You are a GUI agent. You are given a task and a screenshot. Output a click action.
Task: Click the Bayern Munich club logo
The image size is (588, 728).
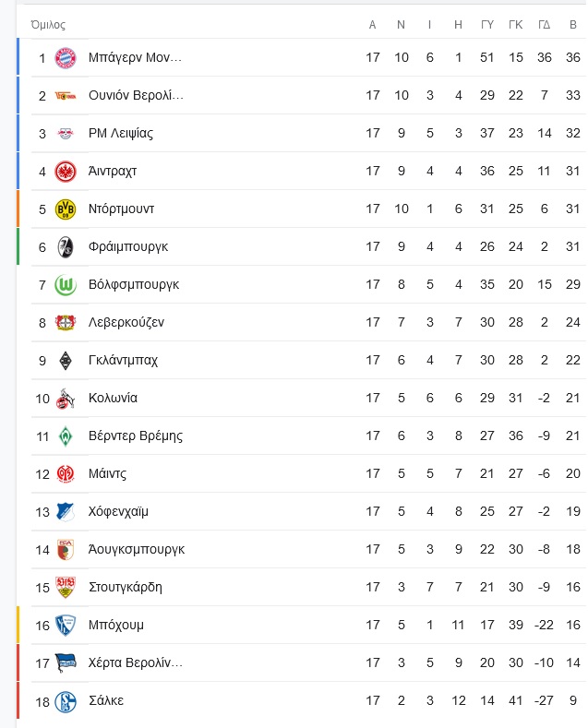point(66,57)
